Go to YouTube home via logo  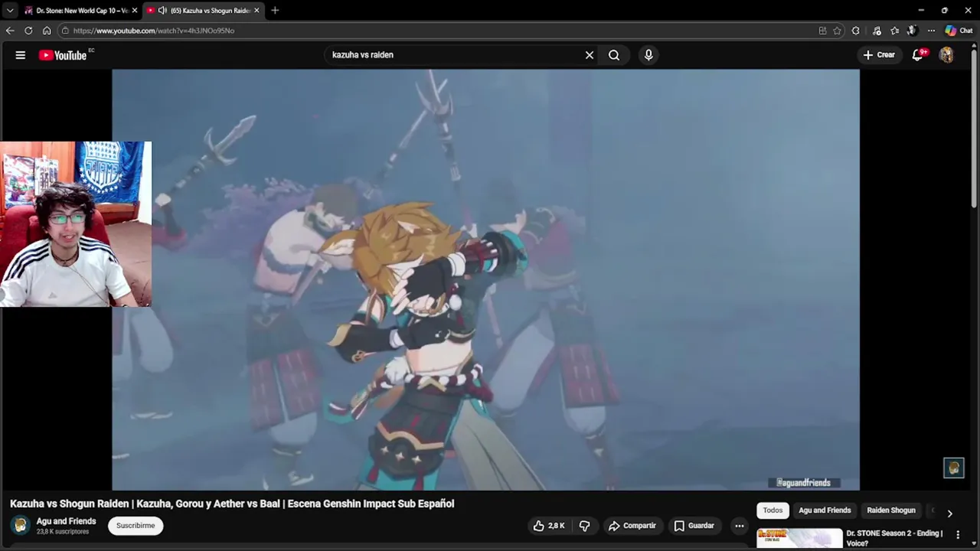point(64,55)
